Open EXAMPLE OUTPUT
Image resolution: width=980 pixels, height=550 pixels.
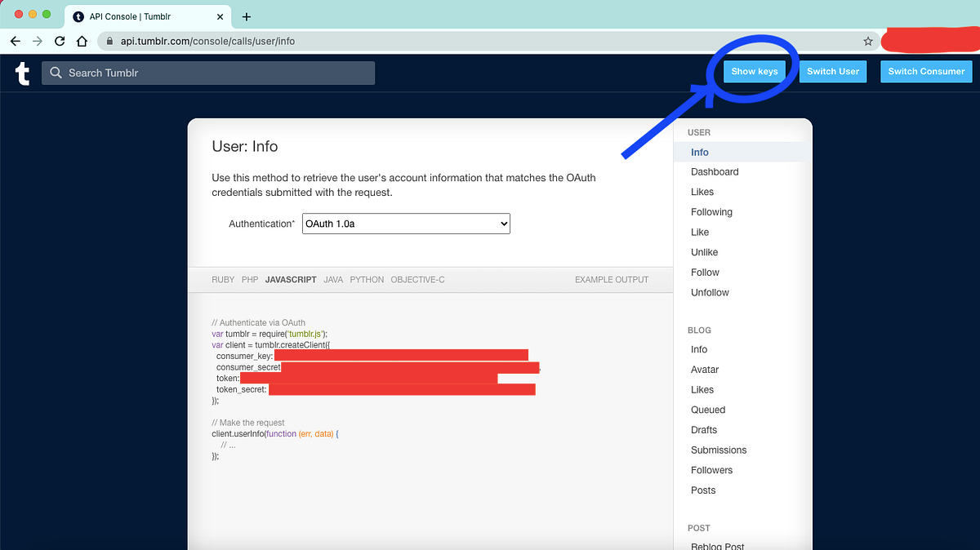pos(611,279)
